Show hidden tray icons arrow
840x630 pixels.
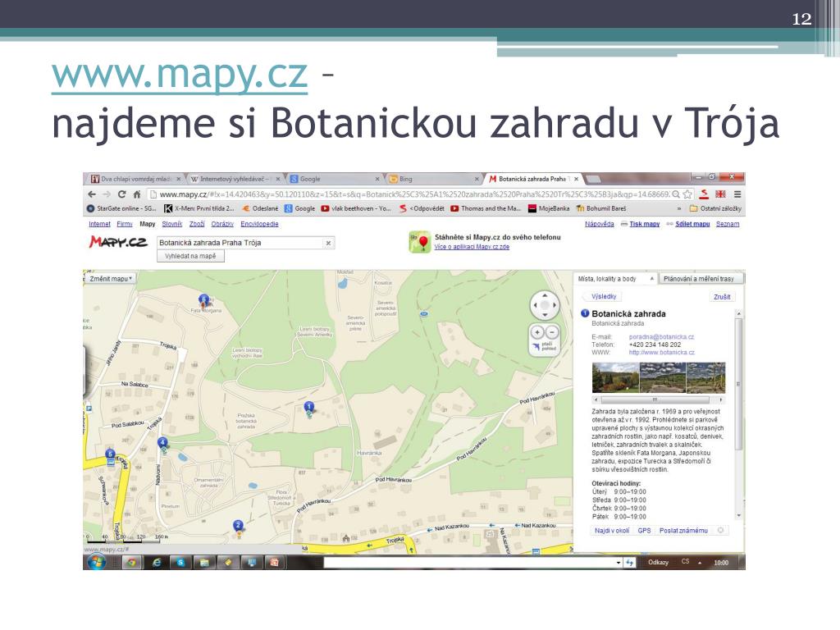700,563
